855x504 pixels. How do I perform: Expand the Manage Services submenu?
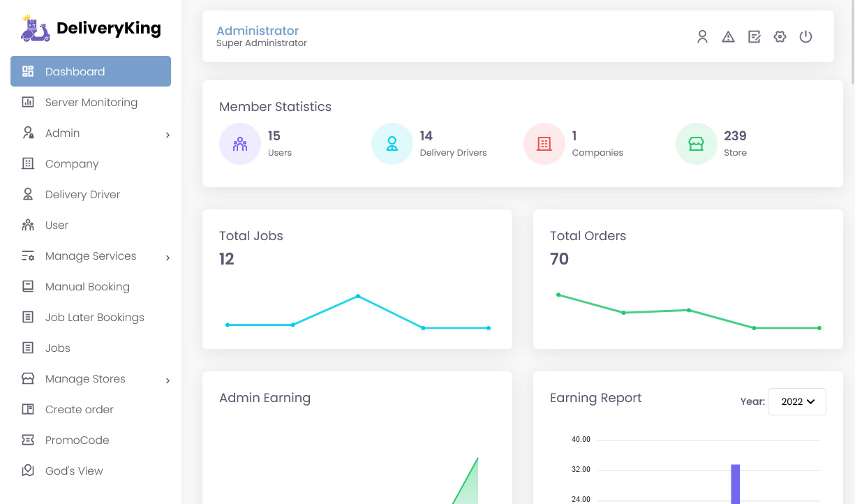point(168,257)
